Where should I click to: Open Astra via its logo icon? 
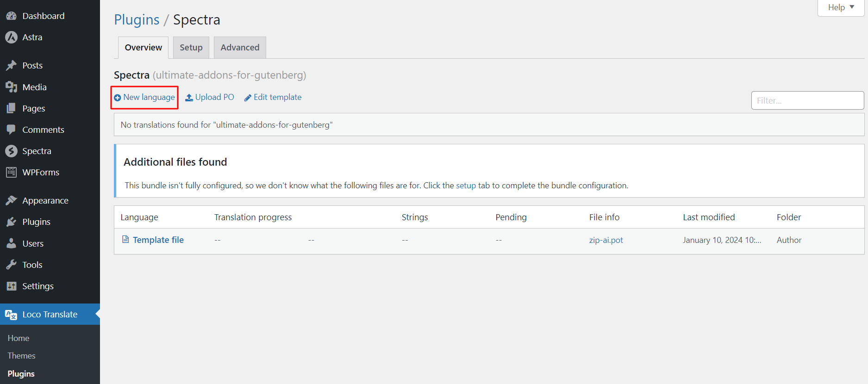coord(11,37)
